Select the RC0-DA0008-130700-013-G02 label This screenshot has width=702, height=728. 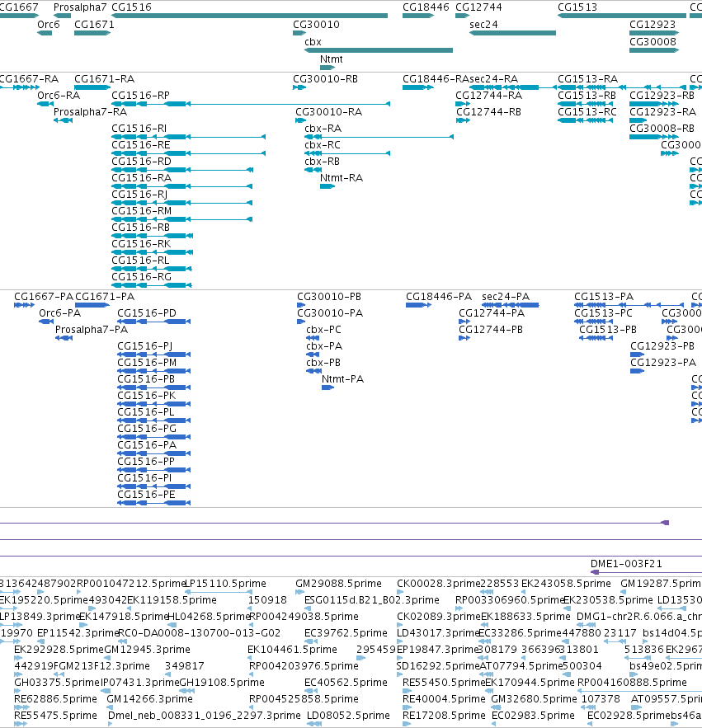[x=200, y=633]
